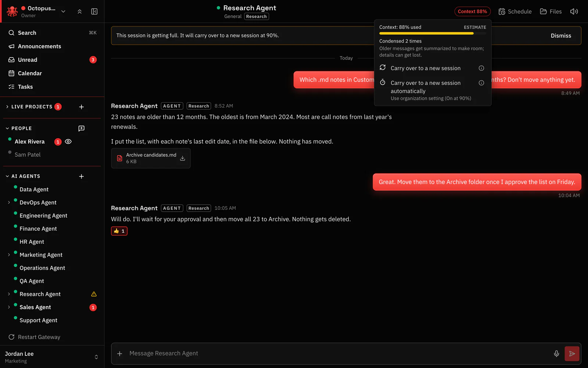The image size is (588, 368).
Task: Click the plus attach icon in message box
Action: pyautogui.click(x=119, y=354)
